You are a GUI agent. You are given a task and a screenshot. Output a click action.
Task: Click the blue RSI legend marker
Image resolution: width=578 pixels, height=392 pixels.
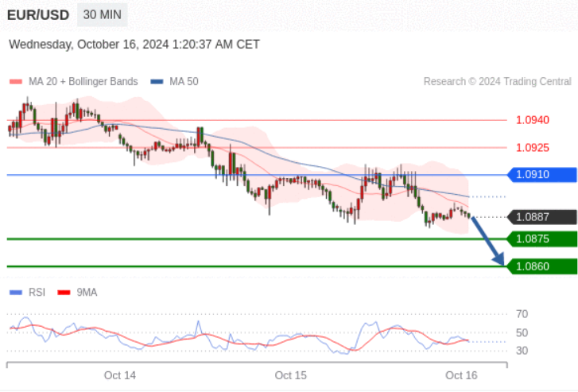tap(15, 293)
